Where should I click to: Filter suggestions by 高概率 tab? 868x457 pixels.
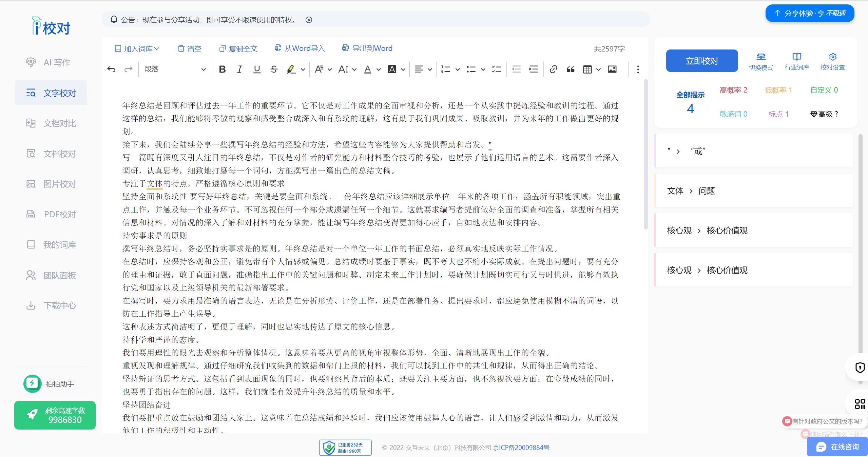(x=733, y=90)
